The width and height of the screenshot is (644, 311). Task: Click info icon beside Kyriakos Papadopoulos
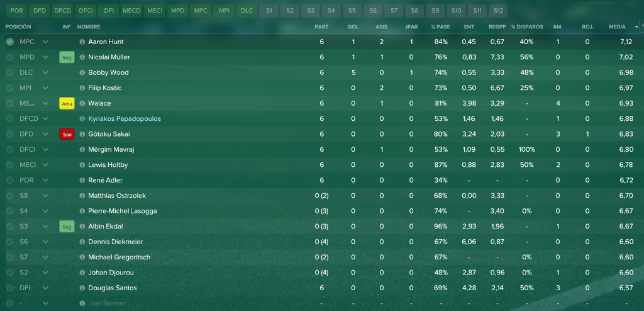pos(82,119)
